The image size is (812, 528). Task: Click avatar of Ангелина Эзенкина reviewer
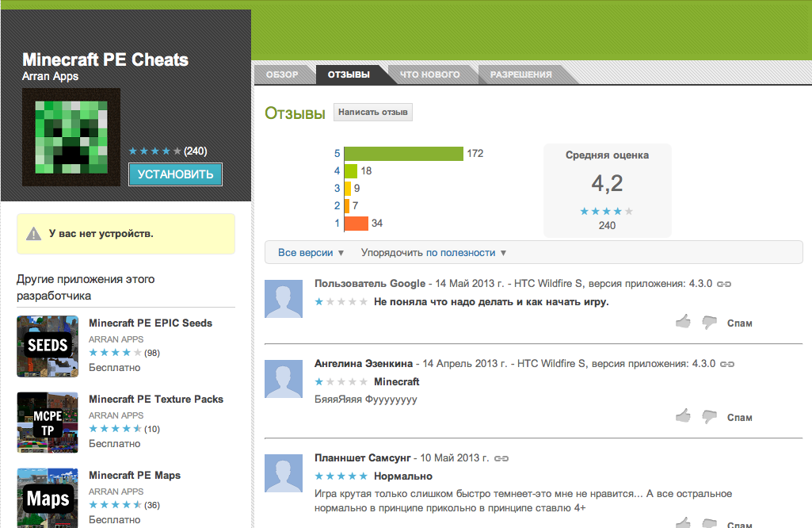[x=284, y=379]
